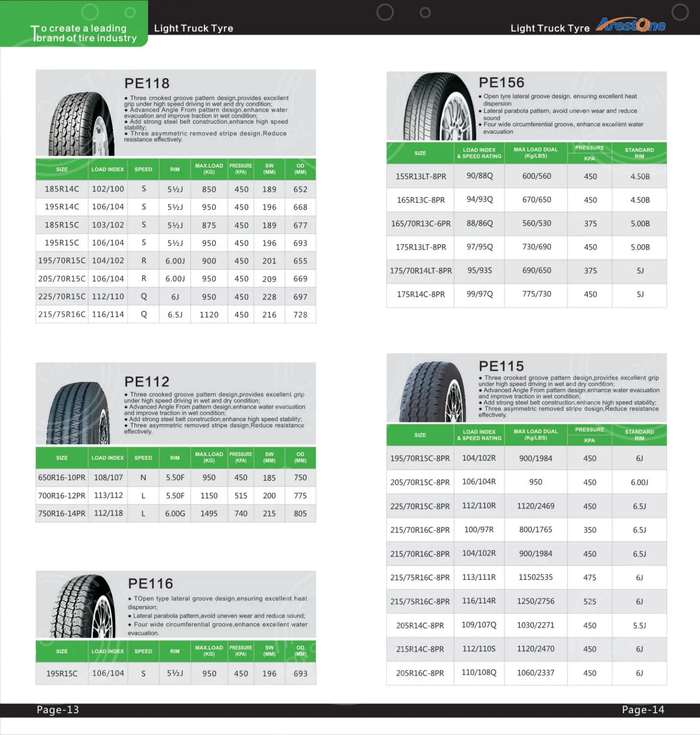Click load and speed rating 90/88Q
The width and height of the screenshot is (700, 735).
[x=479, y=176]
